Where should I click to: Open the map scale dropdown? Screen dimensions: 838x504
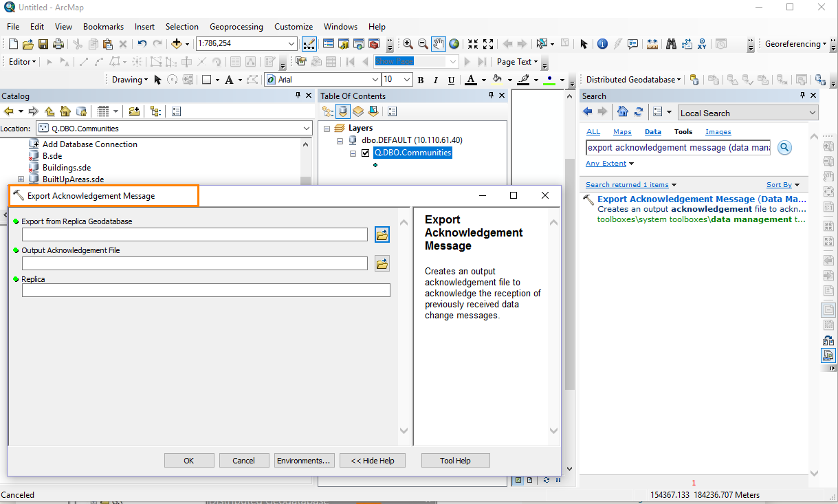pos(291,44)
